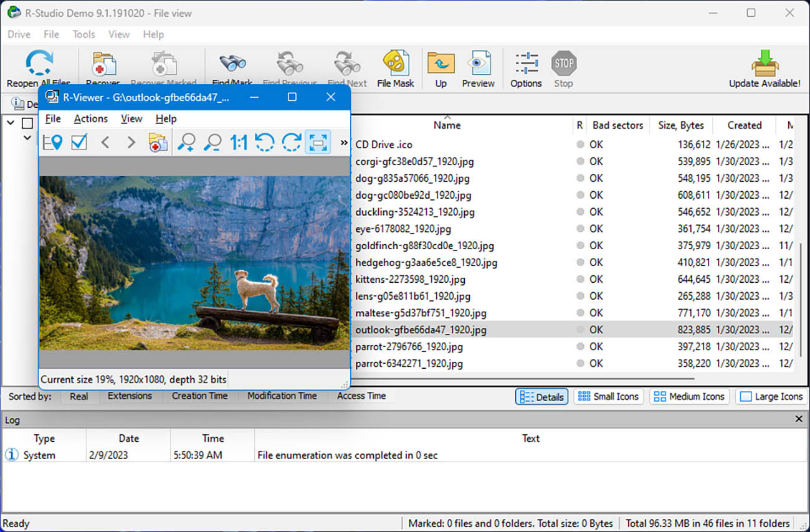The width and height of the screenshot is (810, 532).
Task: Click the Options toolbar icon
Action: point(526,69)
